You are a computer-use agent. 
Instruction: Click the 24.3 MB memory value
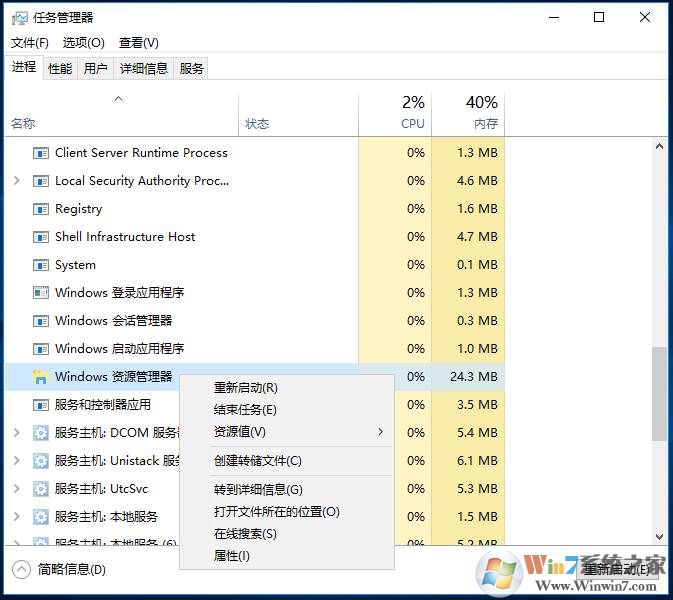click(474, 376)
